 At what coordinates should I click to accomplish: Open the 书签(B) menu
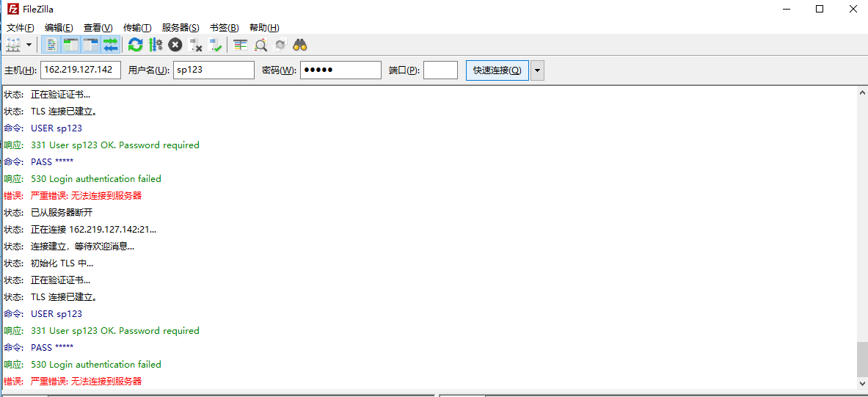[x=225, y=28]
